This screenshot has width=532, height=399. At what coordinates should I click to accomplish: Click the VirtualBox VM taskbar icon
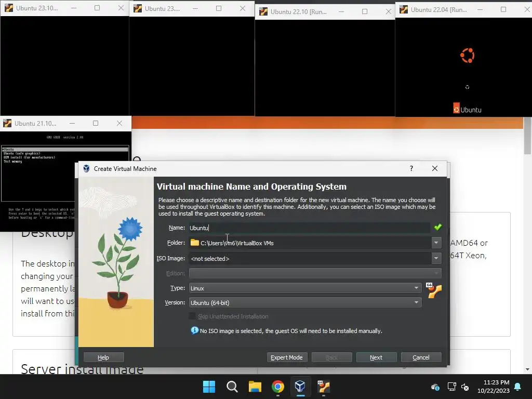pos(323,387)
